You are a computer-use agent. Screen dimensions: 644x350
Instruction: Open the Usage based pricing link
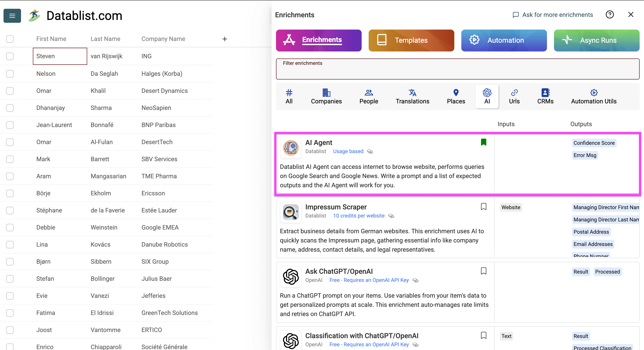(x=348, y=151)
